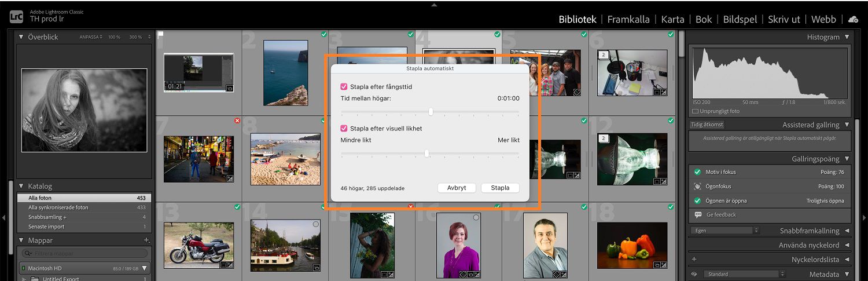This screenshot has width=868, height=281.
Task: Check Stapla efter fångsttid checkbox
Action: (x=344, y=86)
